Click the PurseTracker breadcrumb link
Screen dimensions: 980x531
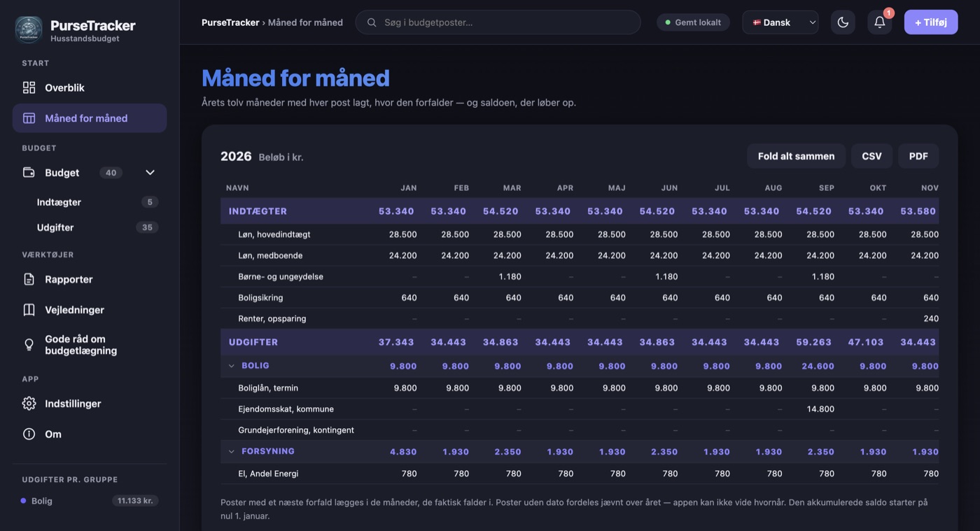(x=230, y=22)
